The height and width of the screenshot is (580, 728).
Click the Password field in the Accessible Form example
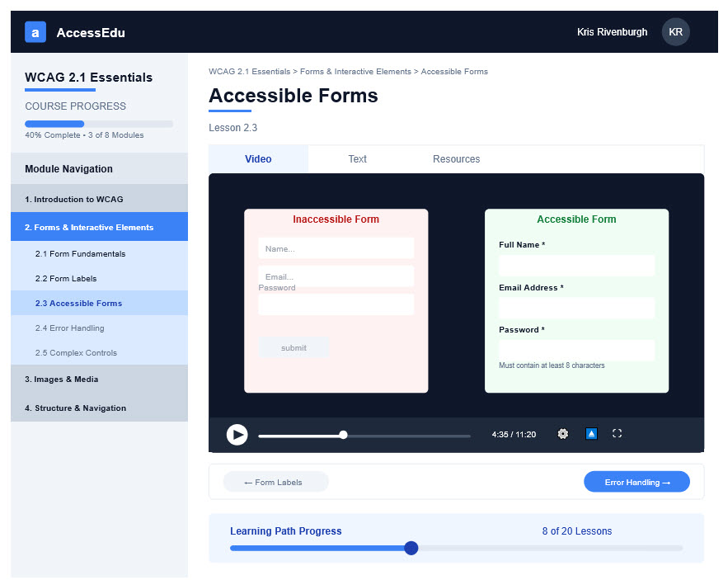click(576, 350)
